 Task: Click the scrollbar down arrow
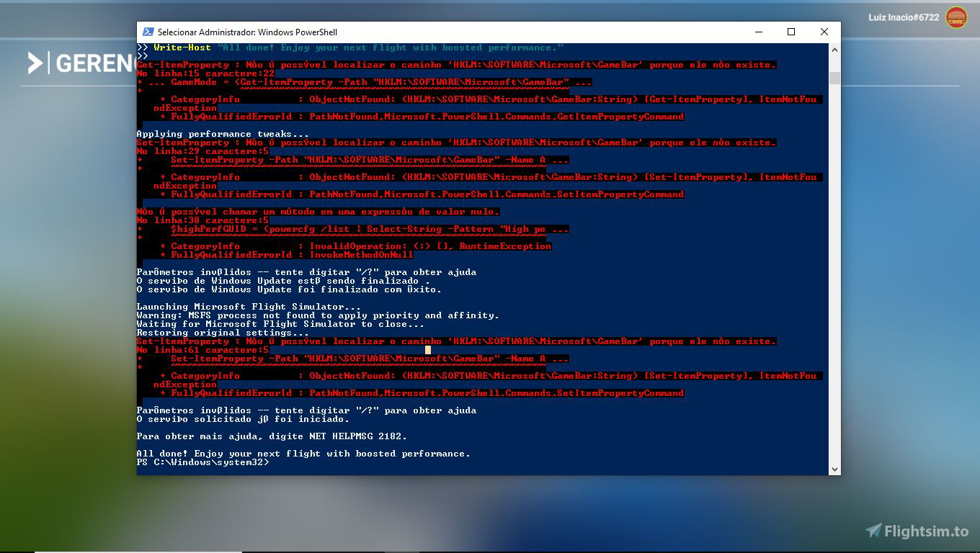coord(834,469)
